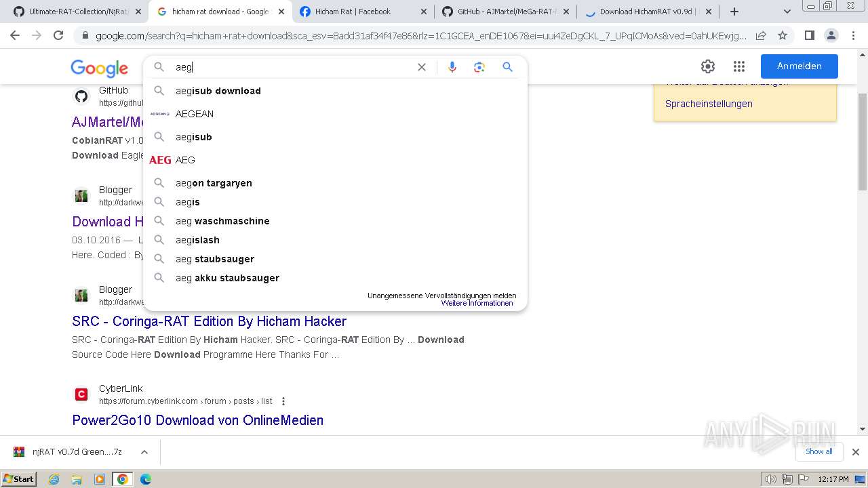Click the Google logo
This screenshot has width=868, height=488.
point(99,68)
